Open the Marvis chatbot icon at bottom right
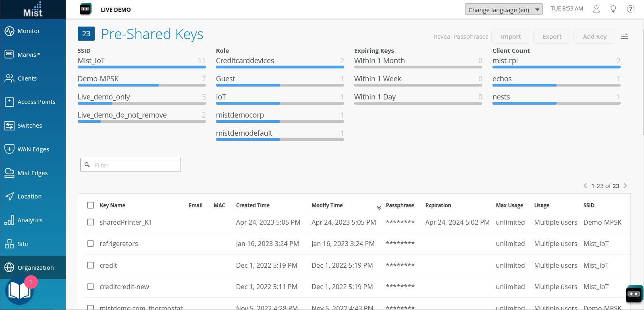644x310 pixels. [634, 294]
